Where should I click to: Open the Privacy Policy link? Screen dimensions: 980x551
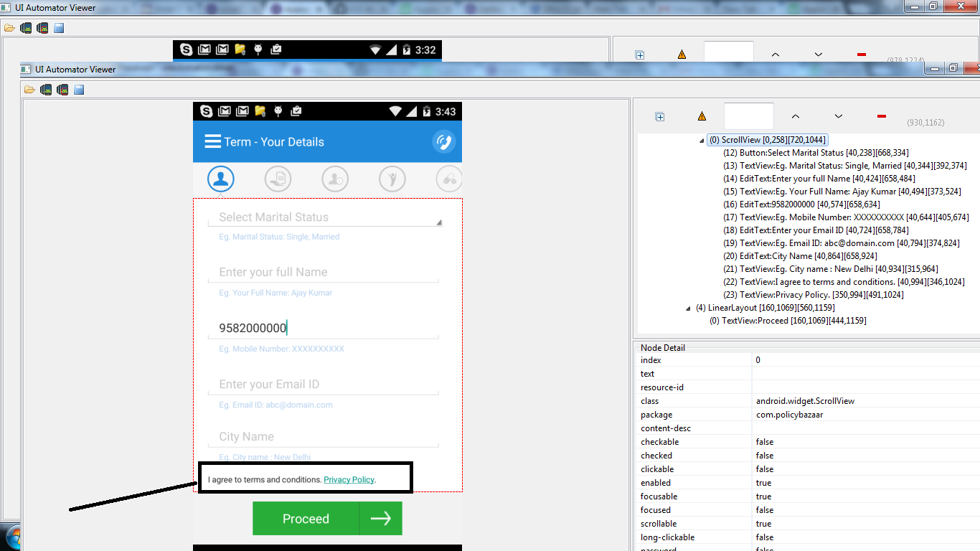coord(349,479)
